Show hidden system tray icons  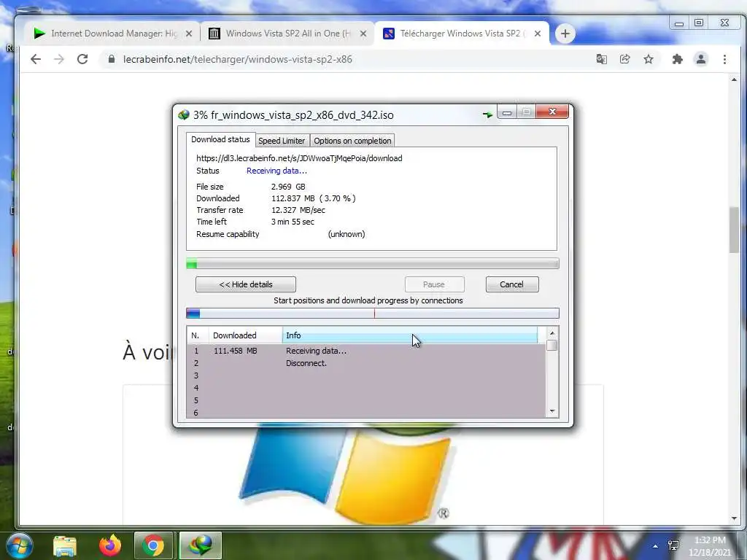point(656,546)
